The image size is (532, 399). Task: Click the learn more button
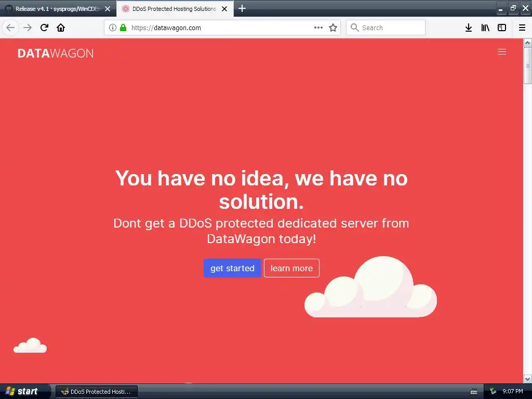(291, 268)
